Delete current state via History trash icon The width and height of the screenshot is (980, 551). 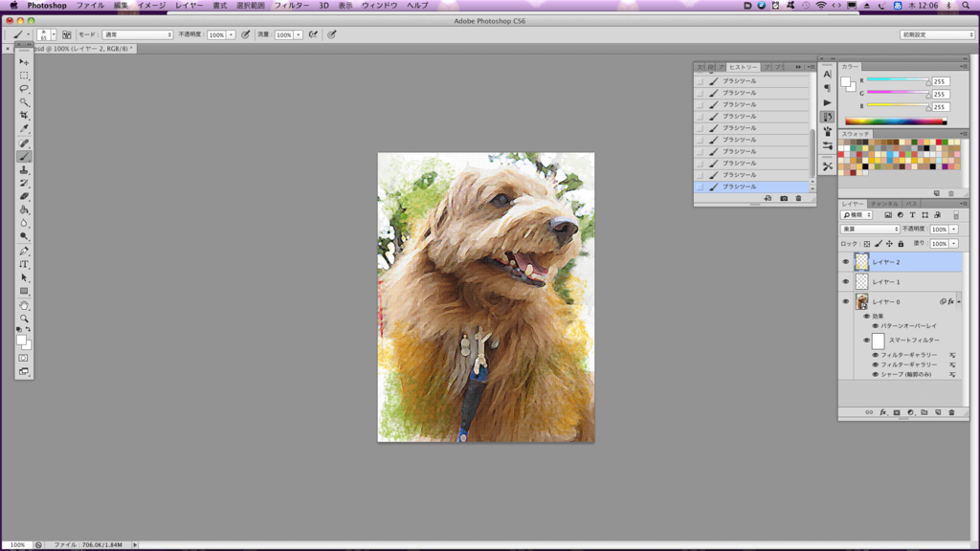[x=798, y=199]
